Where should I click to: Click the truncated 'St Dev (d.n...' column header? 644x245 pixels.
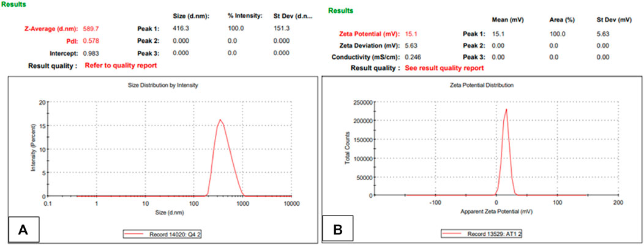pos(293,17)
